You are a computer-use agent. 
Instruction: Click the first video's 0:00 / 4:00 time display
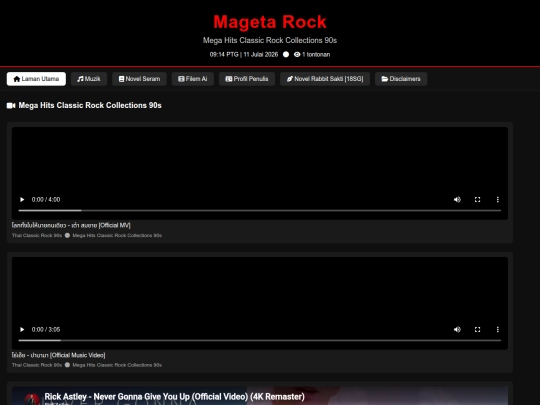[46, 199]
